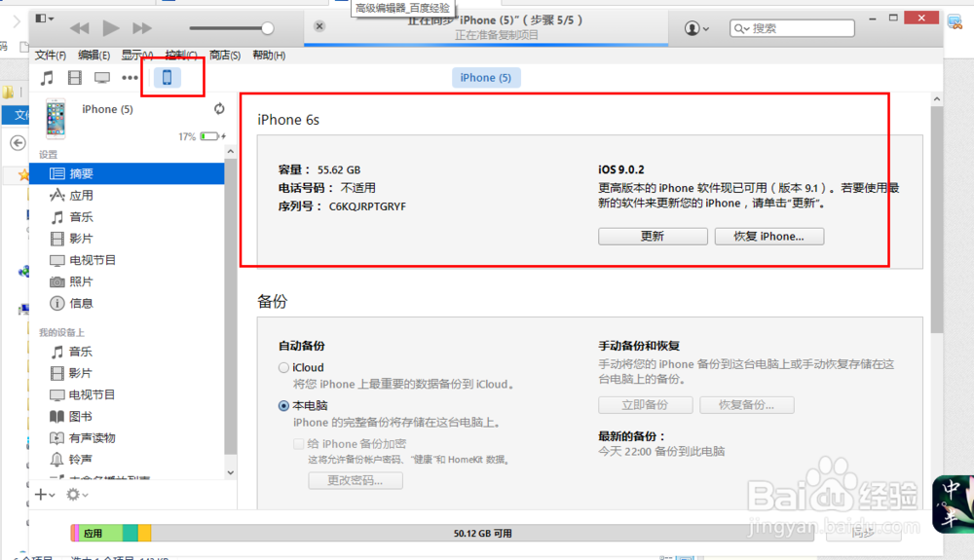Image resolution: width=974 pixels, height=560 pixels.
Task: Click the iOS 9.0.2 version text
Action: click(621, 170)
